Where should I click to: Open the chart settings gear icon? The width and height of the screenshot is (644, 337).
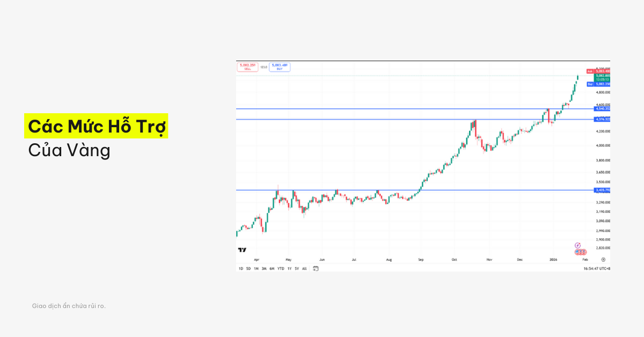coord(603,259)
